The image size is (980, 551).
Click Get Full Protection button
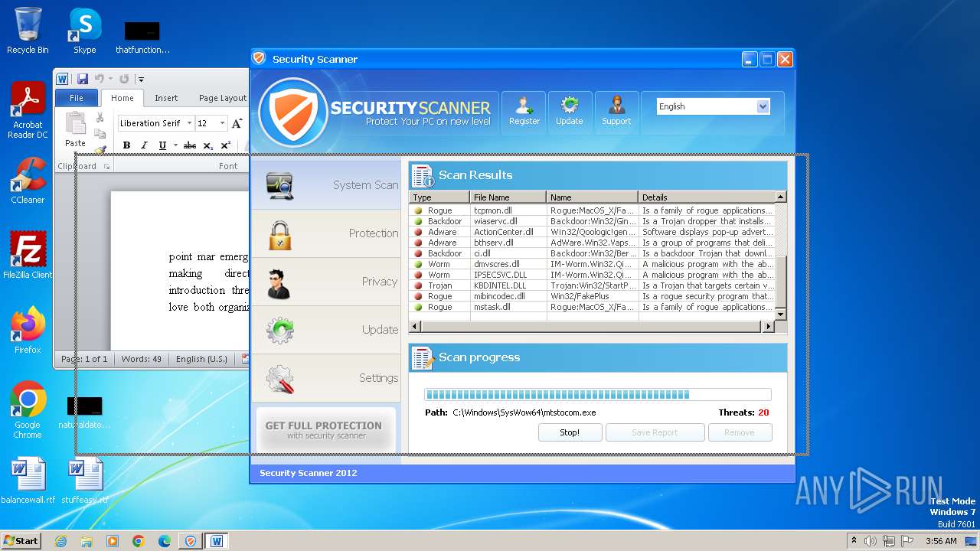click(x=326, y=430)
